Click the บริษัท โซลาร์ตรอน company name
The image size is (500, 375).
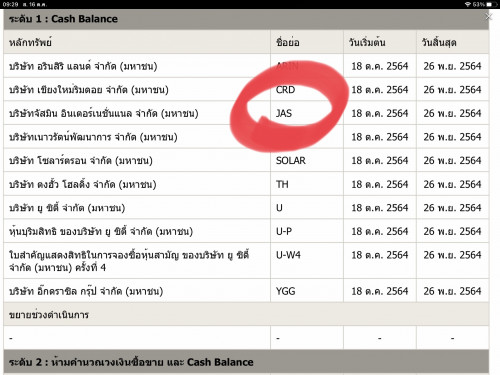point(81,161)
